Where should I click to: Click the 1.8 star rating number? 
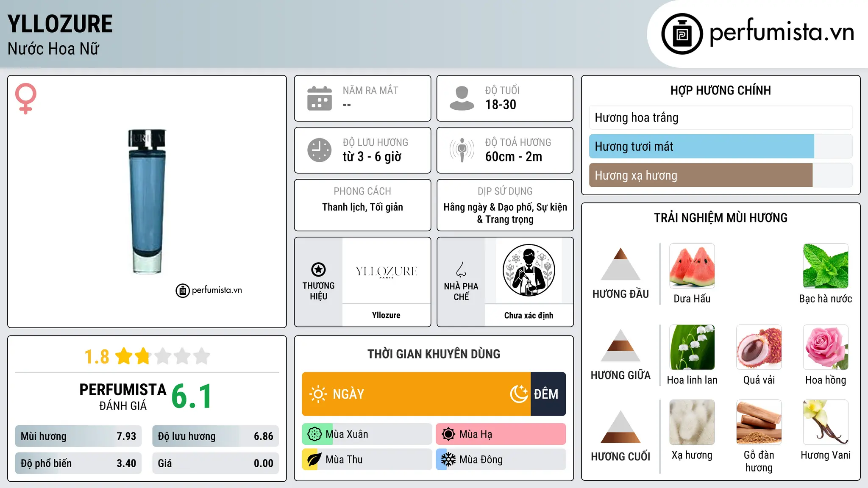click(97, 357)
